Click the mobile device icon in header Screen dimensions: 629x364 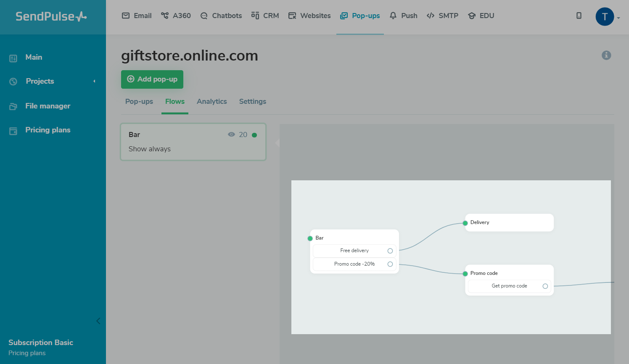click(579, 16)
